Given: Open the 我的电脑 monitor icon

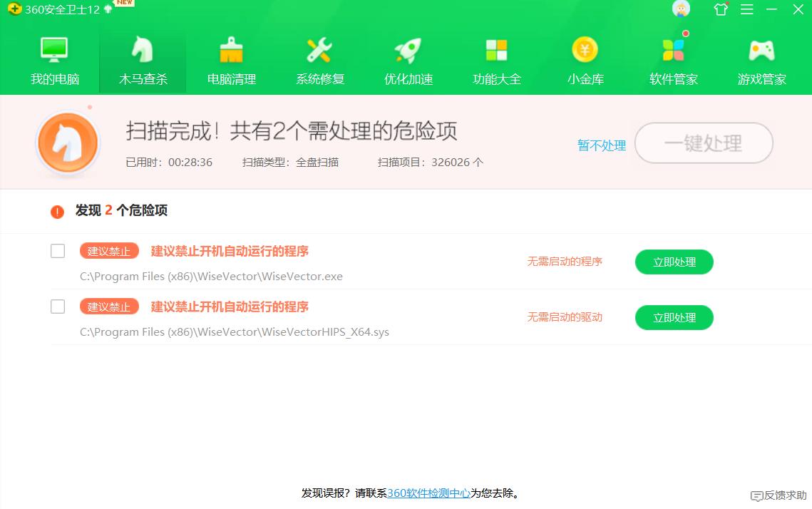Looking at the screenshot, I should pos(54,50).
